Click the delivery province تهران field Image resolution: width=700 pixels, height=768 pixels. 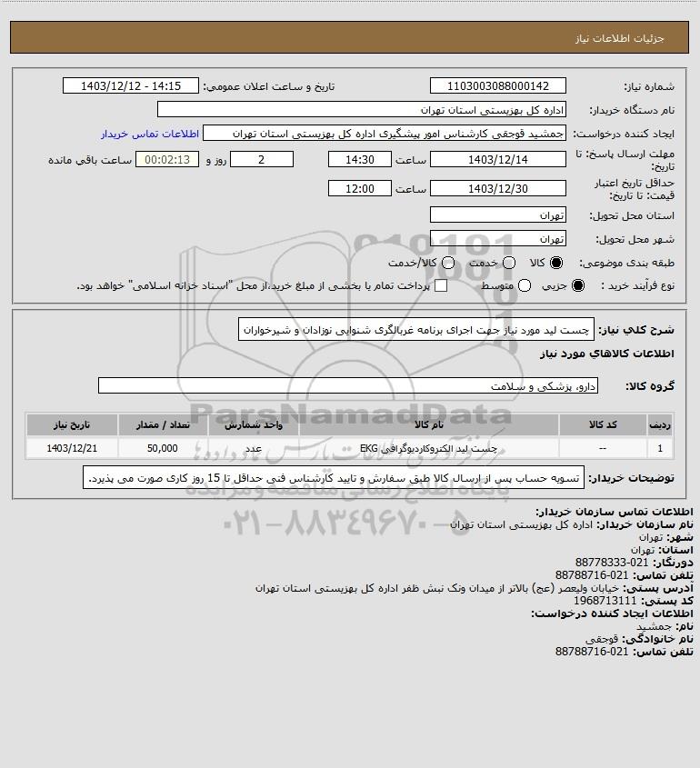497,215
